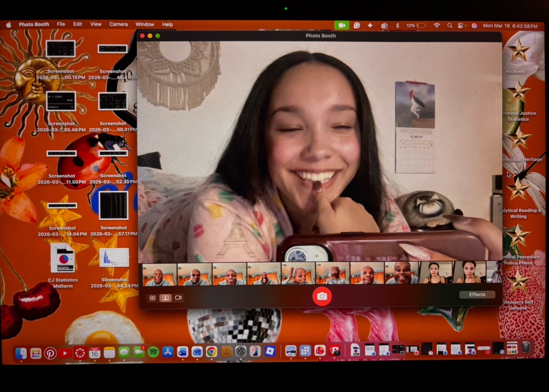The image size is (549, 392).
Task: Open Microsoft Outlook from the Dock
Action: pos(197,352)
